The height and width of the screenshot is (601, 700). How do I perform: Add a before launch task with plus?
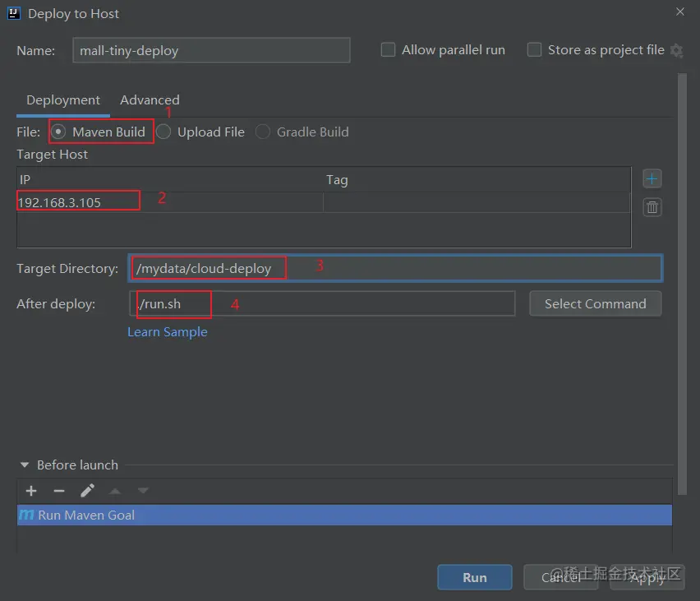click(x=31, y=491)
